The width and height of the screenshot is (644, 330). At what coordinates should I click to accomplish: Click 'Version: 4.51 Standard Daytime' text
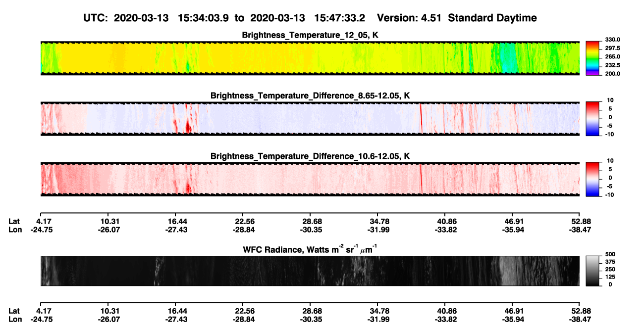(457, 18)
